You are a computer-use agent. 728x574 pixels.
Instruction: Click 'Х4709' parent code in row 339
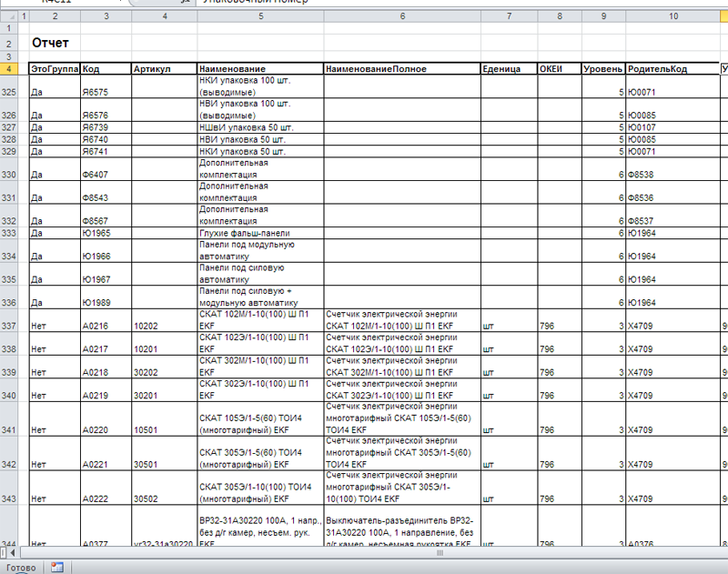pos(673,367)
